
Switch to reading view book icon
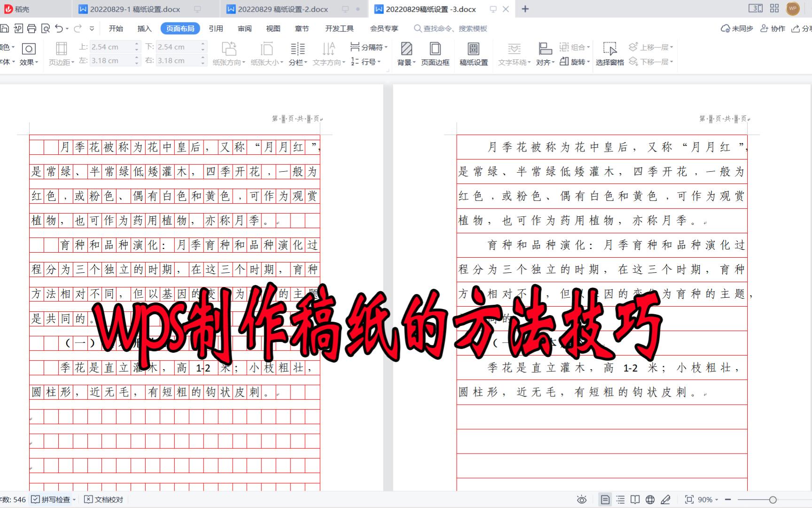click(x=635, y=500)
